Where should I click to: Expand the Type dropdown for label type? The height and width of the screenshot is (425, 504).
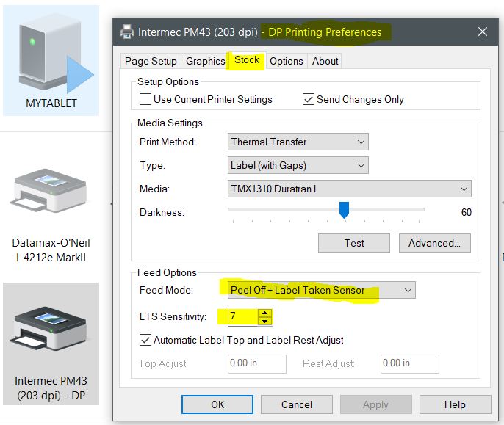point(298,166)
